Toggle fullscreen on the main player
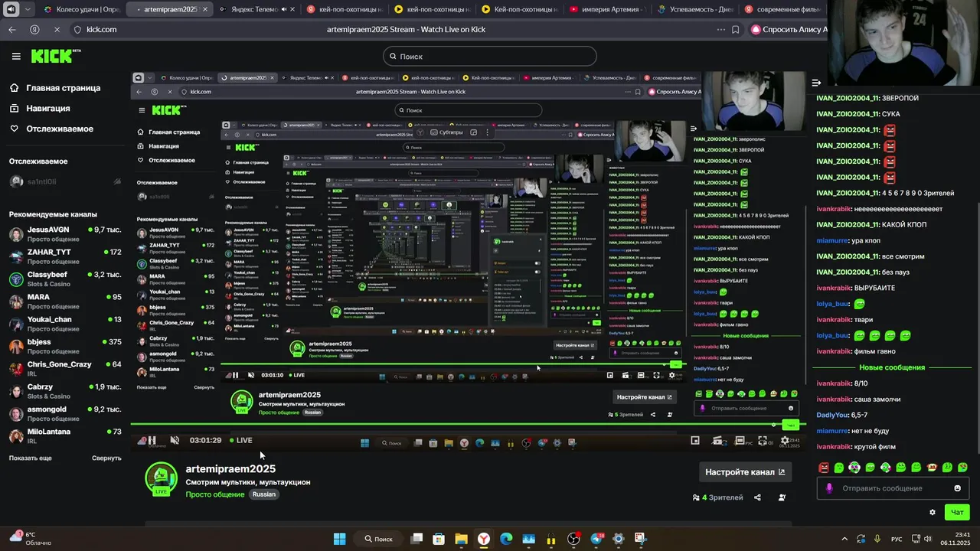The width and height of the screenshot is (980, 551). pos(763,441)
